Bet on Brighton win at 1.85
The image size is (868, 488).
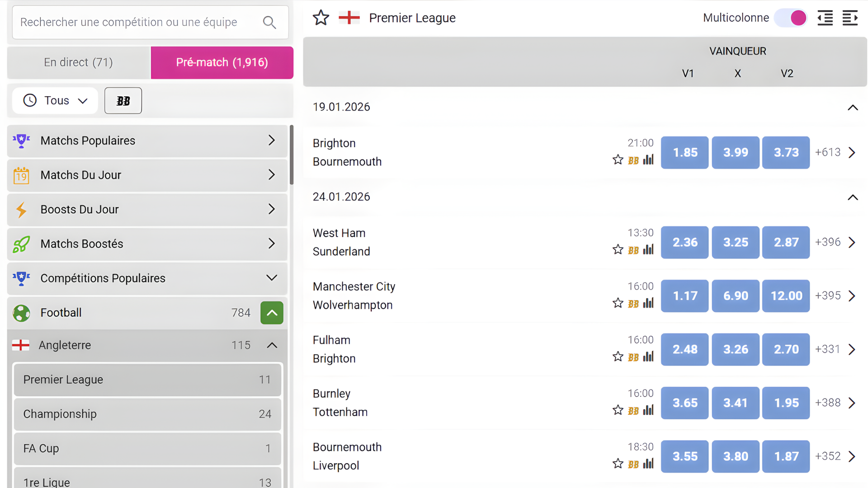[x=684, y=153]
